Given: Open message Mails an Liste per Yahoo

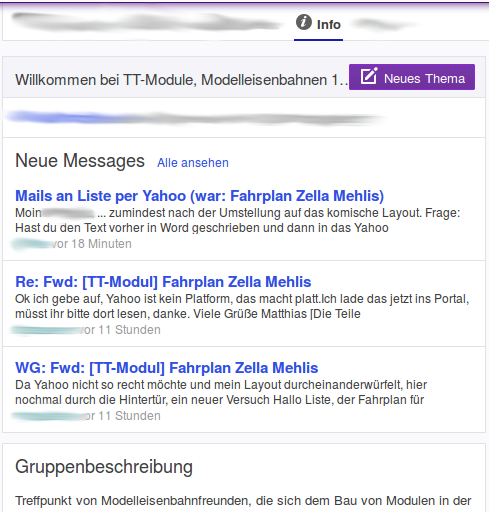Looking at the screenshot, I should (x=200, y=196).
